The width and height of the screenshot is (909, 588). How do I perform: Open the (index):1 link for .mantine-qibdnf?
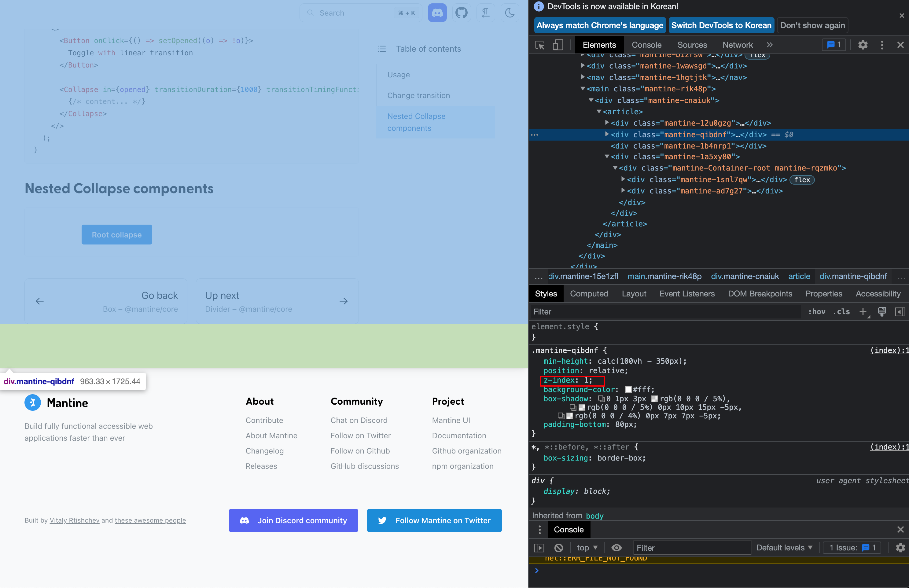click(889, 351)
